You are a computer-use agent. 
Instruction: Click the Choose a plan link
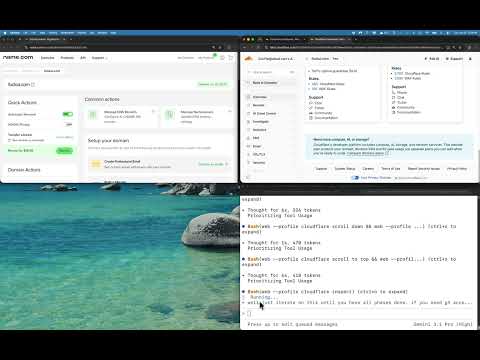(x=213, y=164)
